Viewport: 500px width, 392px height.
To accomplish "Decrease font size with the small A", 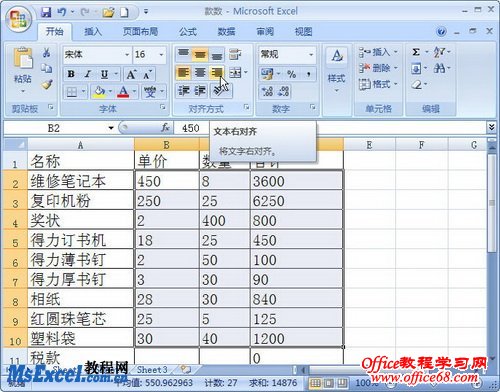I will (147, 74).
